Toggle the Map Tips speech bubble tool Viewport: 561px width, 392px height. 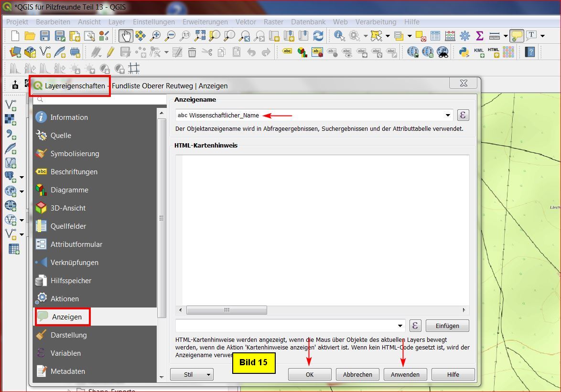[x=517, y=36]
